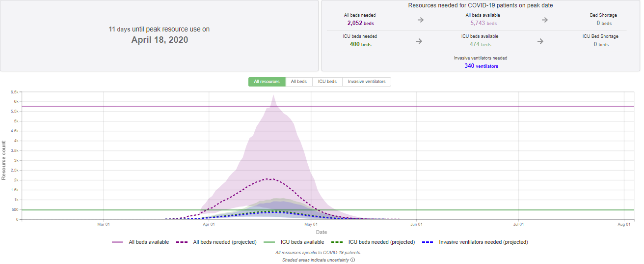
Task: Click the All beds available legend entry
Action: (x=140, y=242)
